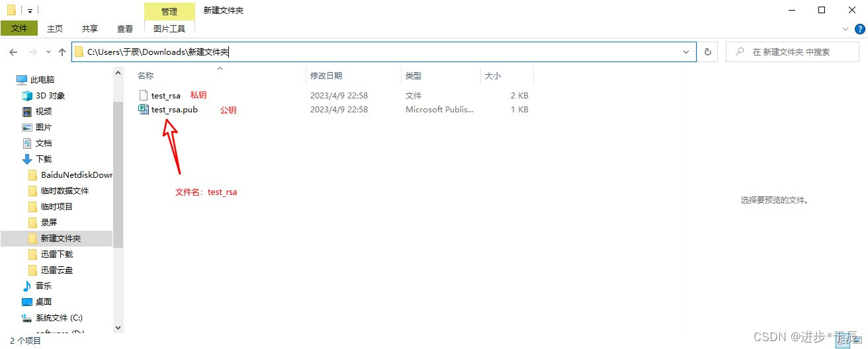The image size is (868, 349).
Task: Select the 管理 contextual tab
Action: click(x=169, y=11)
